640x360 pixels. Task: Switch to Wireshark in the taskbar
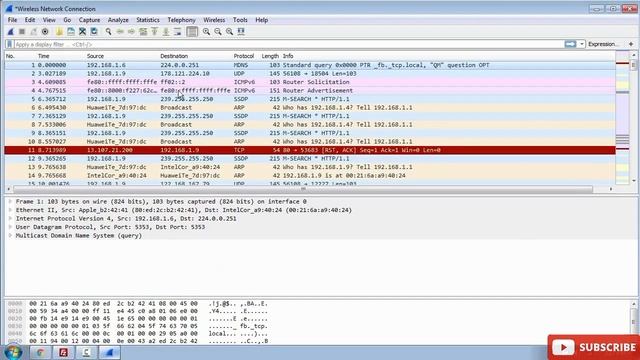[109, 352]
